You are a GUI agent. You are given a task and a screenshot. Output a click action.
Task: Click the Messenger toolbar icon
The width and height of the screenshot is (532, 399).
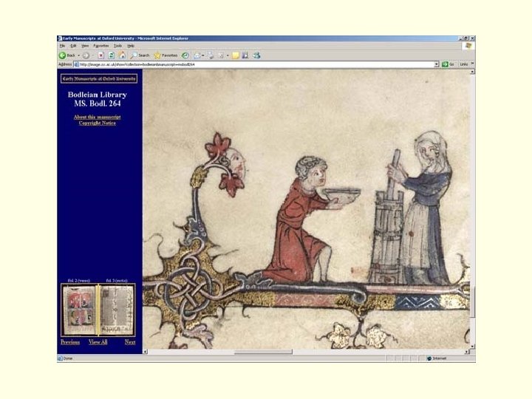pos(256,55)
